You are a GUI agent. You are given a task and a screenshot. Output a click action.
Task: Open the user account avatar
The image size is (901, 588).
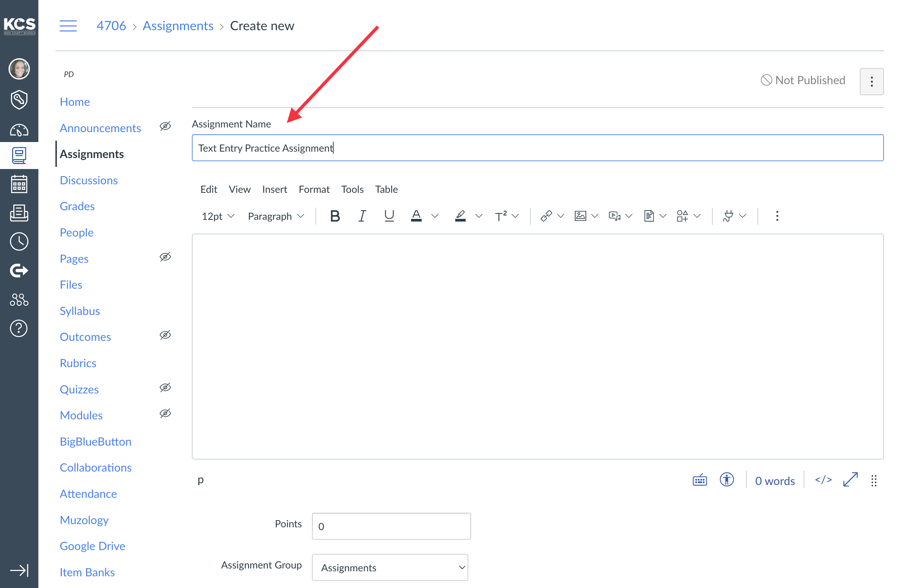(x=19, y=69)
